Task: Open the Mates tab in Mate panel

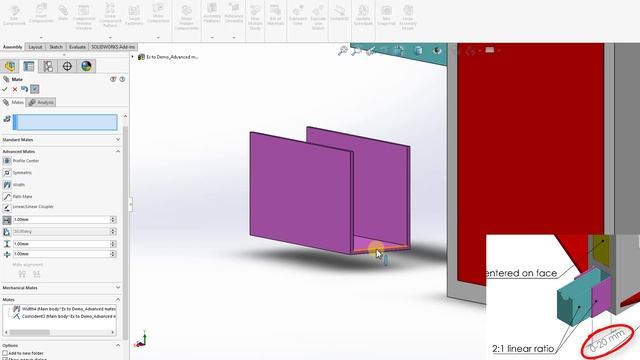Action: 13,102
